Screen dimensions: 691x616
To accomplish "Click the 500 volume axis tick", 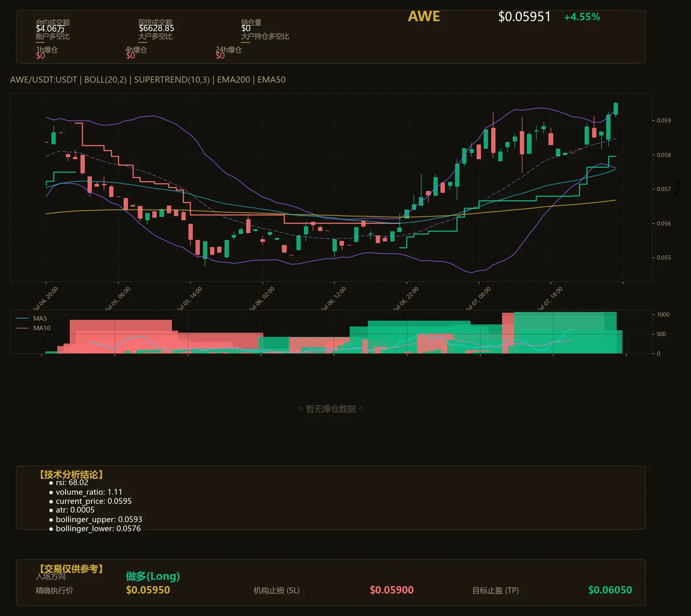I will pos(661,334).
